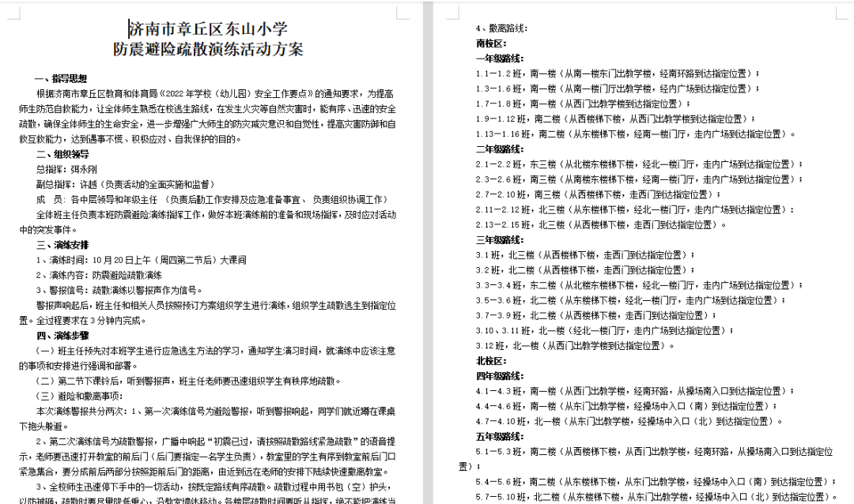Click the line starting "总指挥："
The width and height of the screenshot is (854, 504).
coord(66,169)
